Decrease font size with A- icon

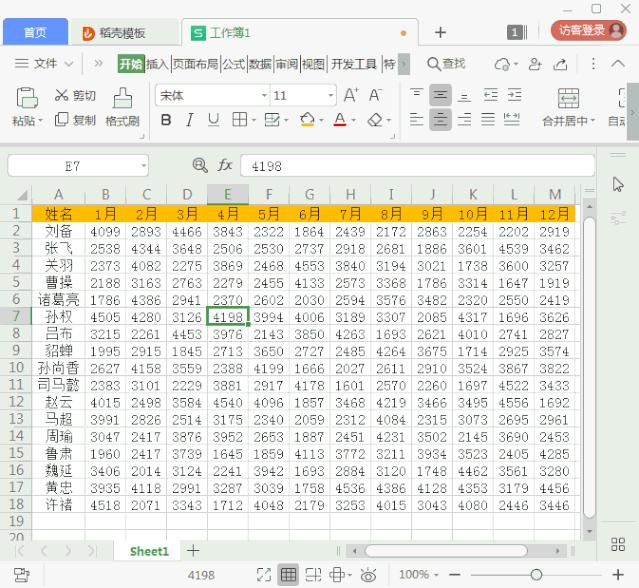[x=375, y=96]
